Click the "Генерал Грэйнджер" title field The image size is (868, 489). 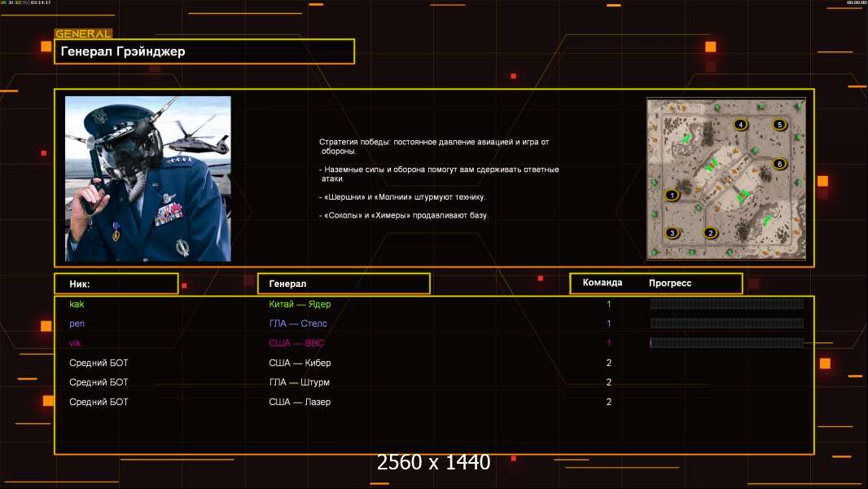(x=204, y=51)
